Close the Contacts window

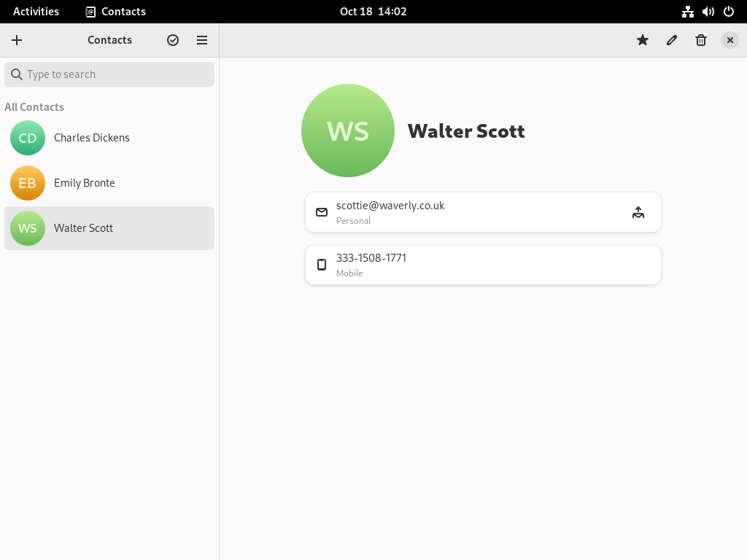(x=729, y=40)
